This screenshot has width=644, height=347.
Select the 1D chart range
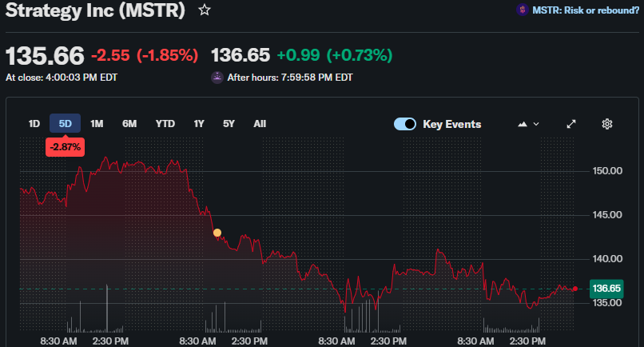[34, 124]
